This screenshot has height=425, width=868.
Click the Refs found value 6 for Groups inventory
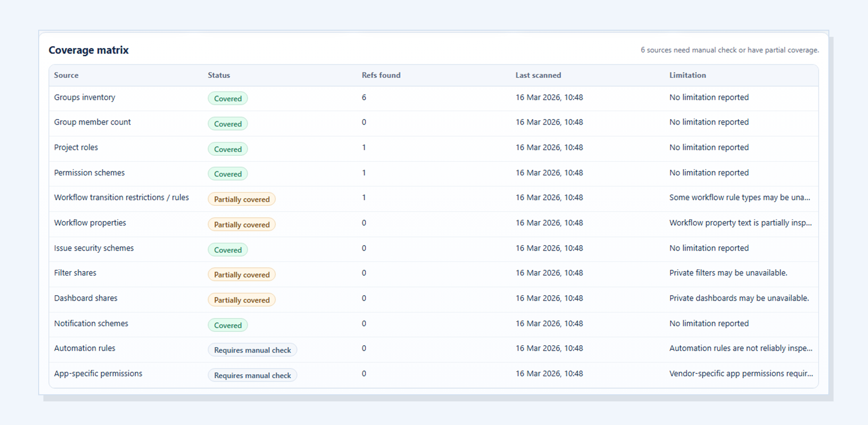click(x=364, y=97)
